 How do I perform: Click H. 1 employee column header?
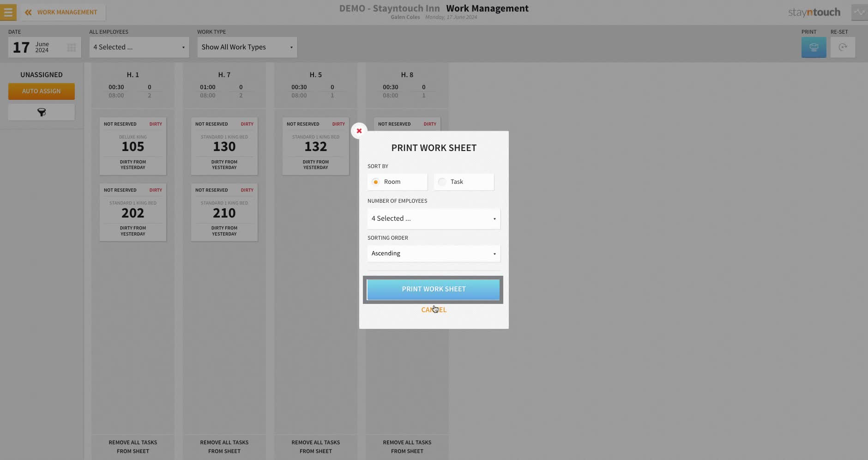point(133,75)
